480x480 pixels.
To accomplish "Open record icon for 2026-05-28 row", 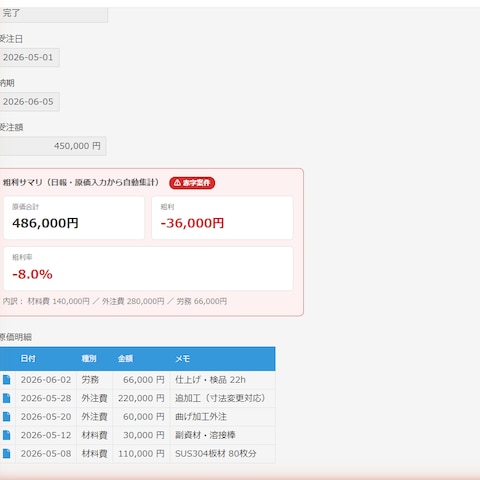I will 7,398.
